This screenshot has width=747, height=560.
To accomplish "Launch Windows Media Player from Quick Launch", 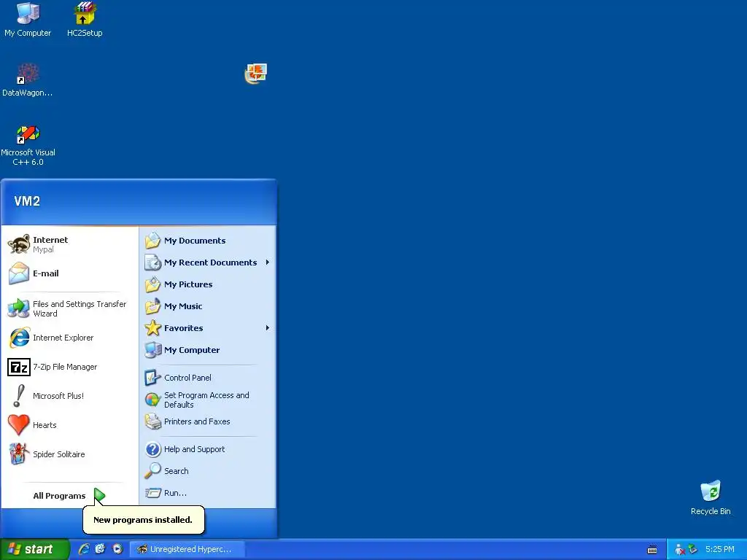I will coord(117,549).
